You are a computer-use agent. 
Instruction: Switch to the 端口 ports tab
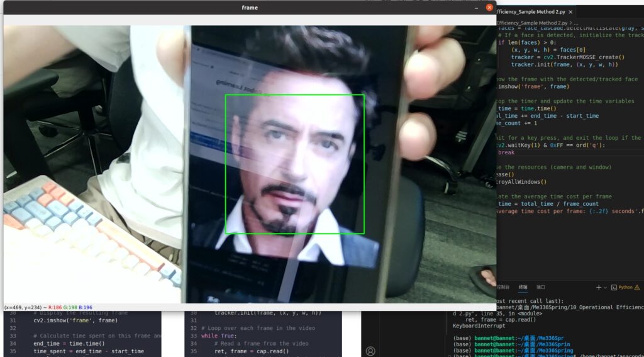click(540, 287)
